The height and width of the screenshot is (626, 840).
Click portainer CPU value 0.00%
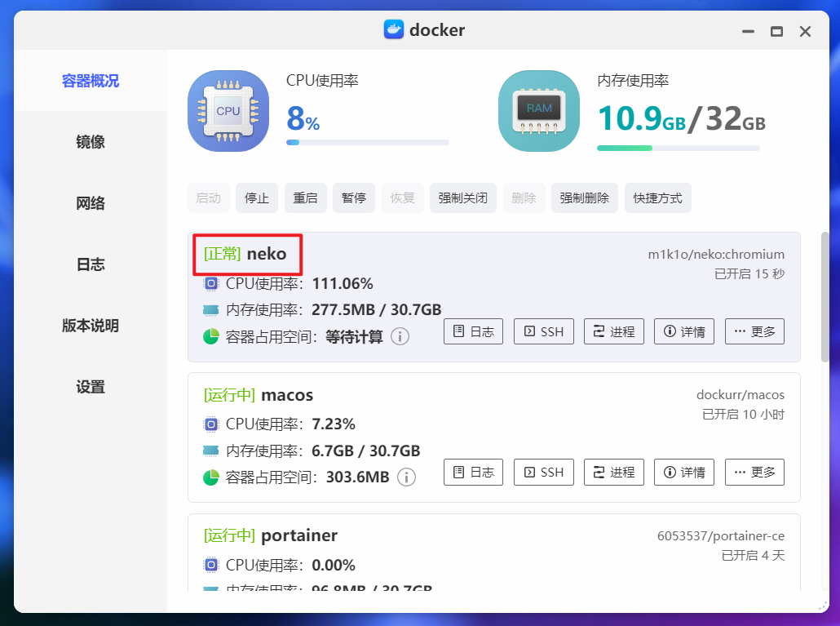tap(334, 565)
